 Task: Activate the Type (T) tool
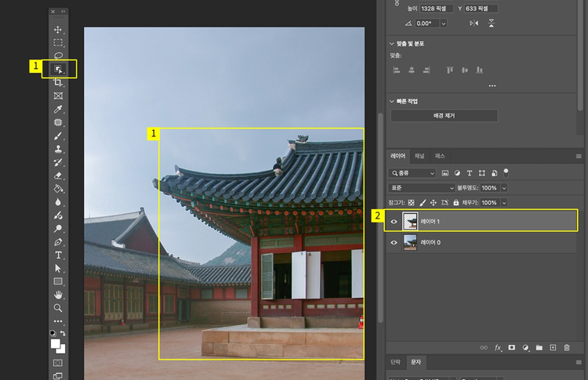click(x=58, y=255)
